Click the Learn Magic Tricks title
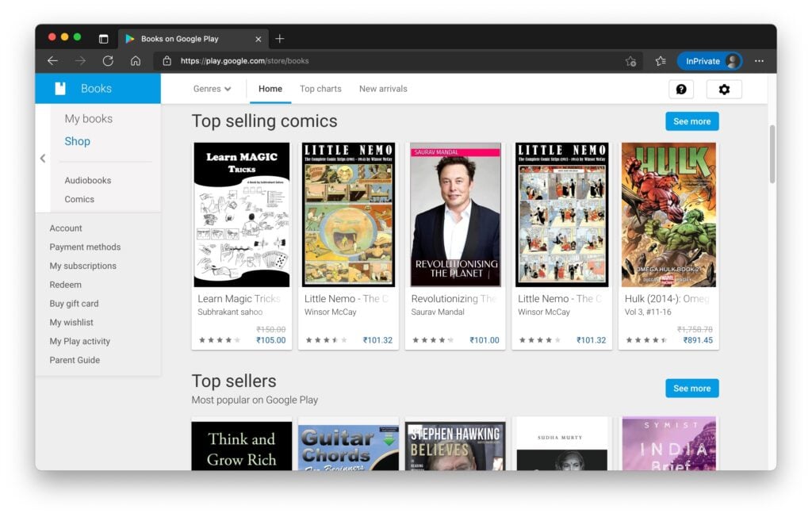Image resolution: width=812 pixels, height=517 pixels. pyautogui.click(x=239, y=299)
